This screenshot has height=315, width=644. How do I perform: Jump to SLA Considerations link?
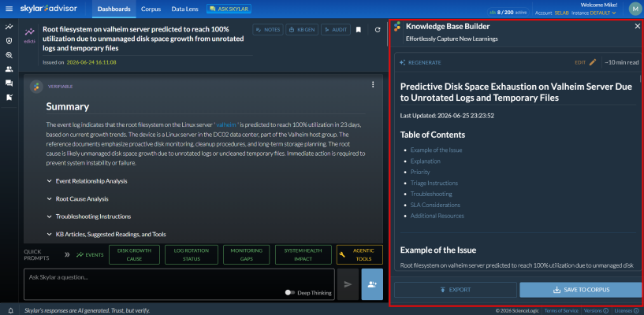435,205
